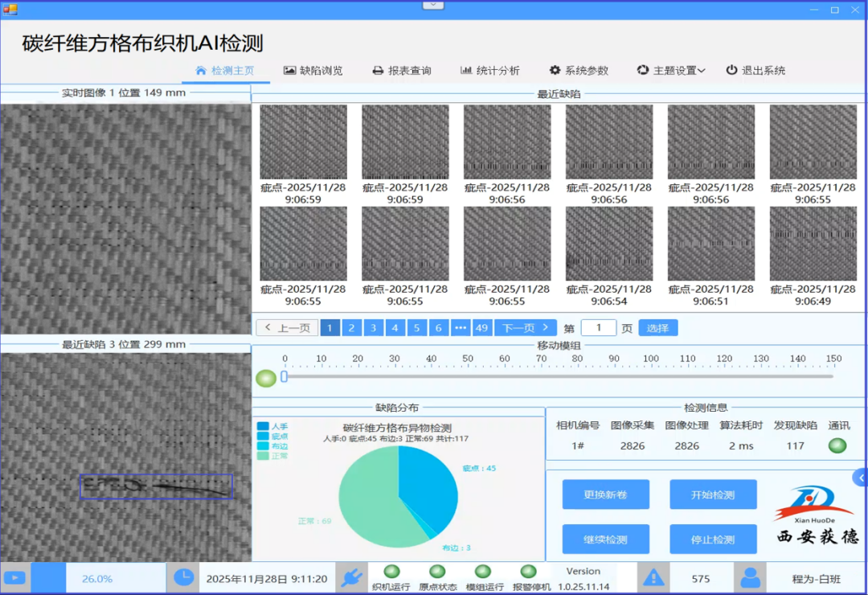The width and height of the screenshot is (868, 595).
Task: Click the 继续检测 continue button
Action: 606,539
